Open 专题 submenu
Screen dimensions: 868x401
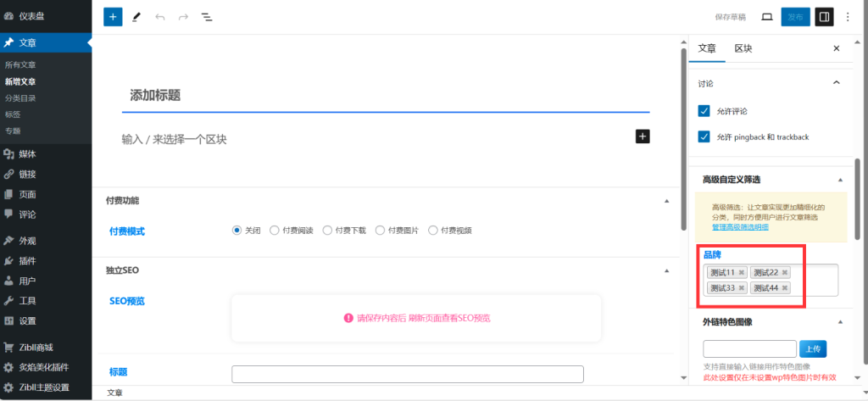pyautogui.click(x=13, y=131)
